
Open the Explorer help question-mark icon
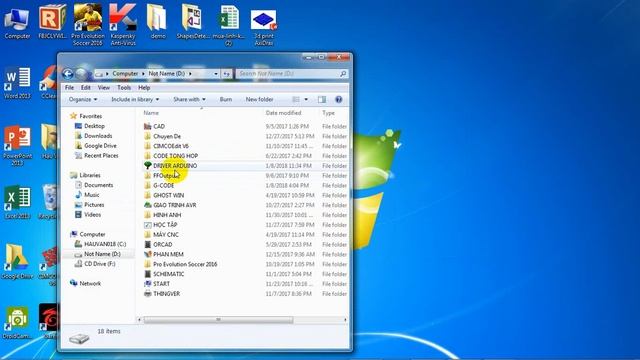(x=338, y=99)
